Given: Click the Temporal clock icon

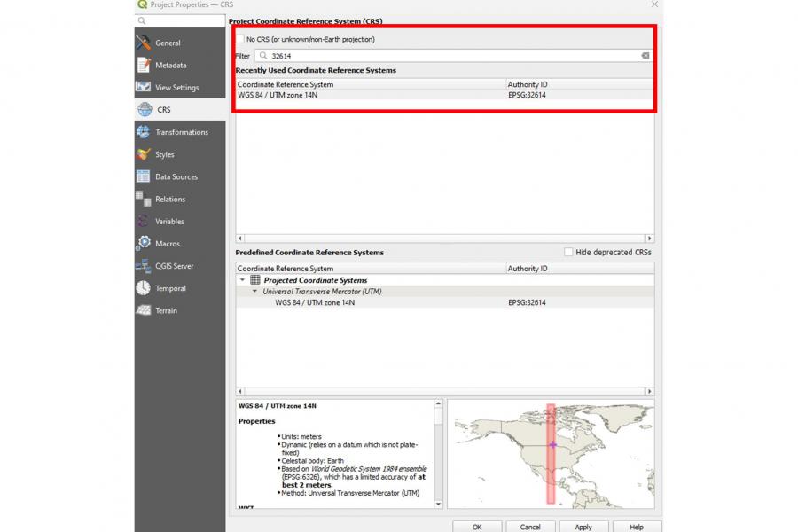Looking at the screenshot, I should click(144, 288).
